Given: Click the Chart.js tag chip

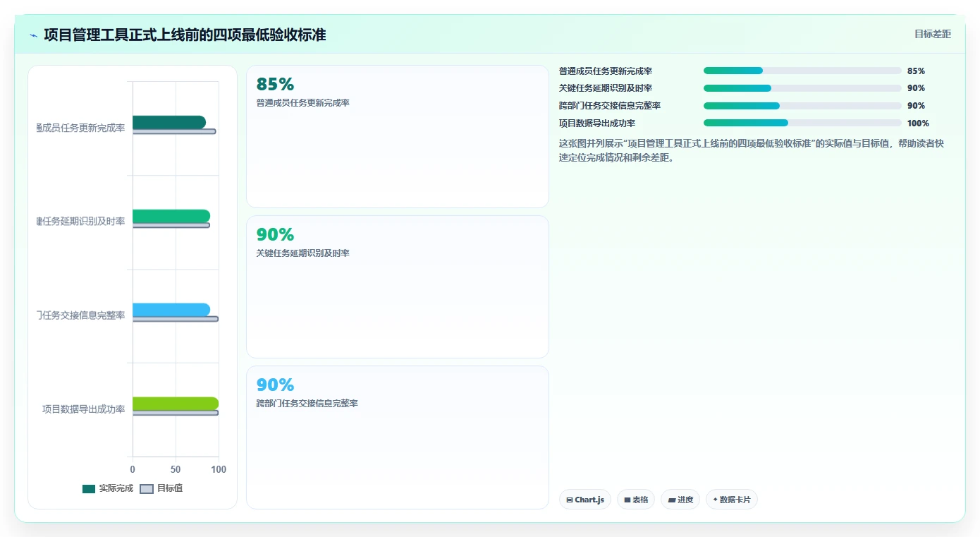Looking at the screenshot, I should (584, 500).
